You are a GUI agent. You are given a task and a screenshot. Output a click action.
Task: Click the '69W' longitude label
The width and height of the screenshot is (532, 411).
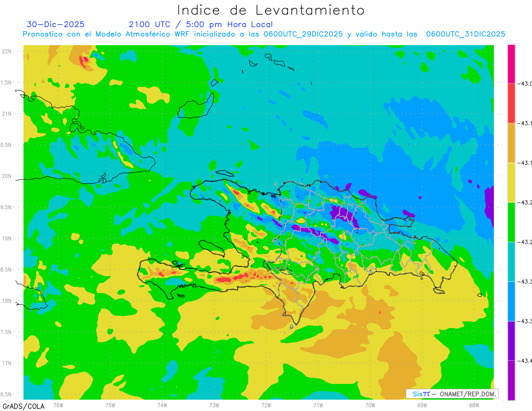point(422,404)
